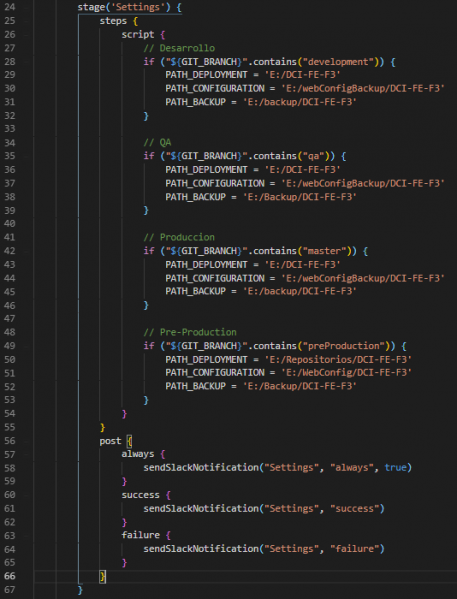Click sendSlackNotification call in the success block
Viewport: 457px width, 599px height.
pyautogui.click(x=264, y=508)
